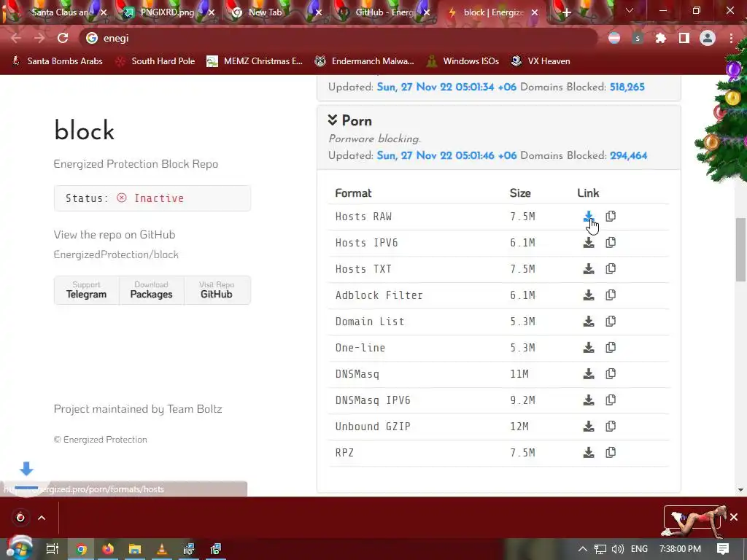This screenshot has height=560, width=747.
Task: Download the Hosts TXT file
Action: (589, 268)
